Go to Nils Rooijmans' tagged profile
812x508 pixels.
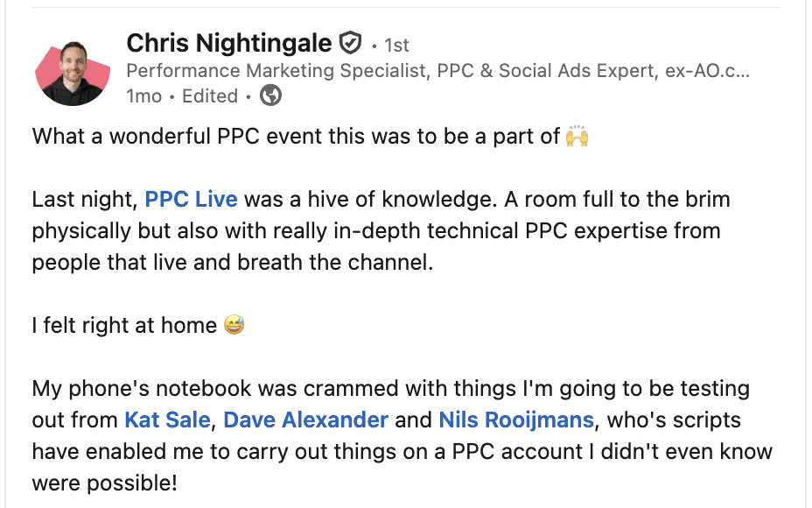[x=516, y=420]
